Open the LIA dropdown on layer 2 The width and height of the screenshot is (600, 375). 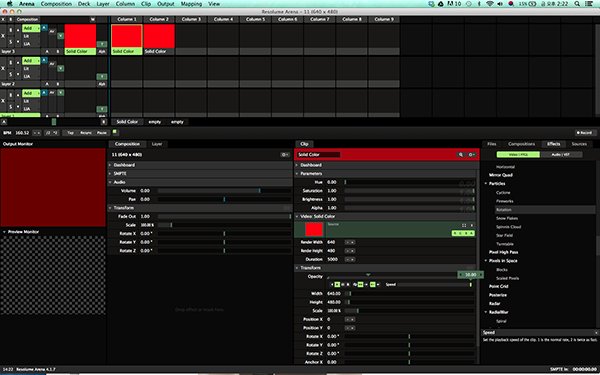(31, 76)
